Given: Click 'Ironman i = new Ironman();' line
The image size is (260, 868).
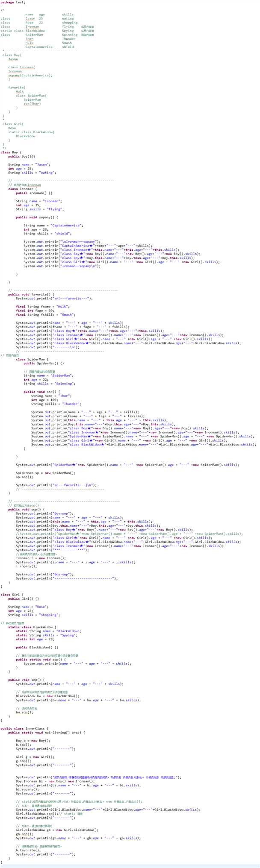Looking at the screenshot, I should point(41,558).
